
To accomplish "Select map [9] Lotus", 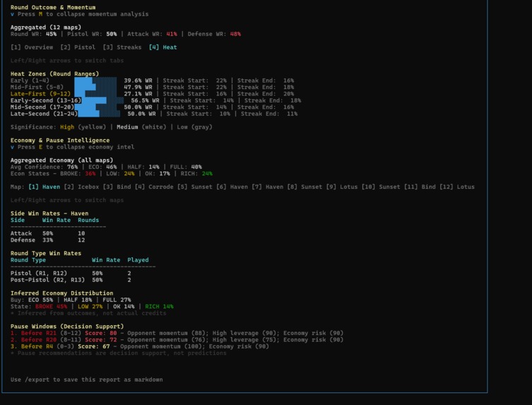I will pos(342,187).
